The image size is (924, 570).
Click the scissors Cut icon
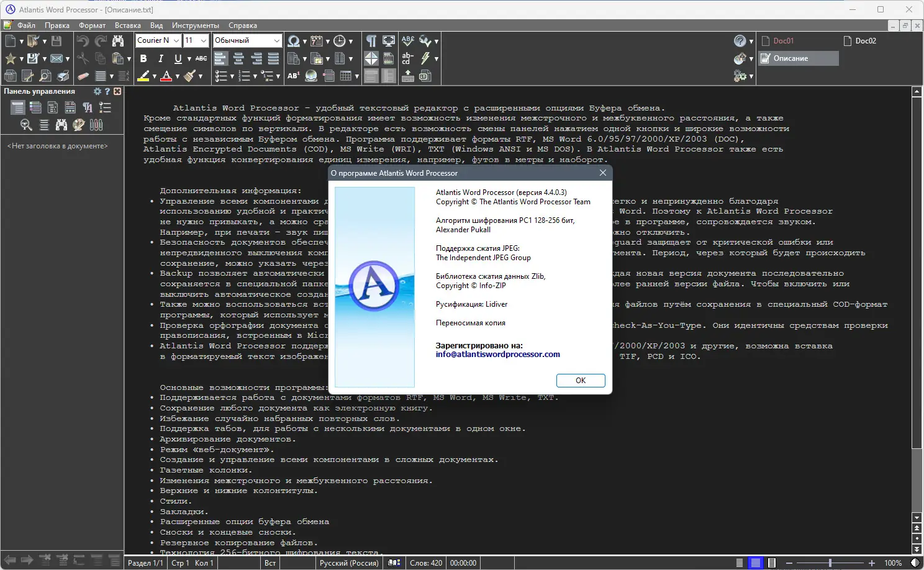(83, 58)
